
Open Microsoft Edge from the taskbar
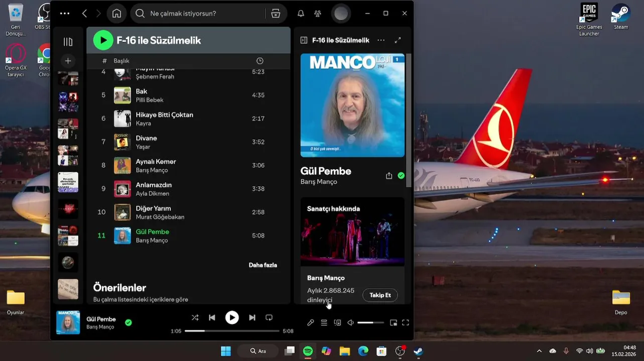tap(363, 351)
